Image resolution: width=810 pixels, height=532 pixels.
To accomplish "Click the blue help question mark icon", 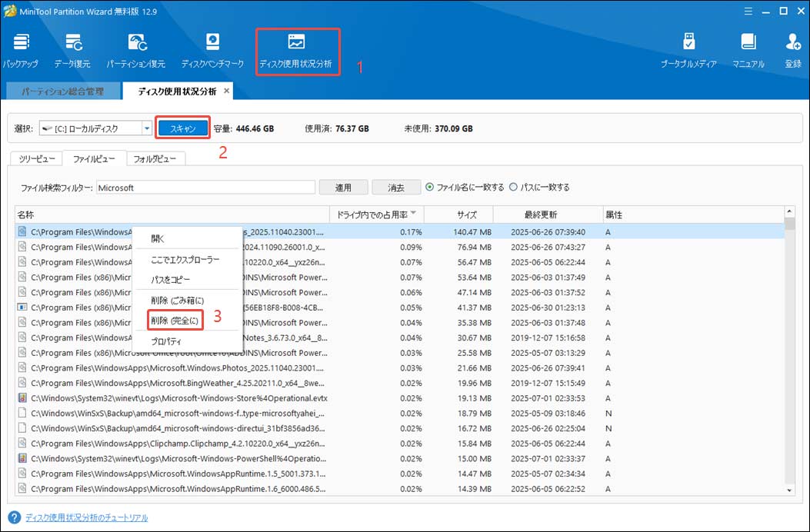I will pyautogui.click(x=15, y=517).
